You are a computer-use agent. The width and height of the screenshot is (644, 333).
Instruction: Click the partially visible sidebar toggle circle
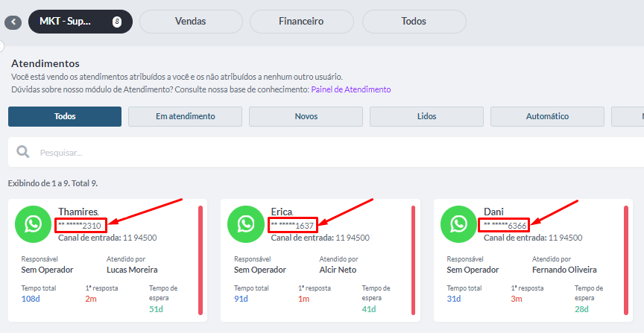(x=1, y=46)
